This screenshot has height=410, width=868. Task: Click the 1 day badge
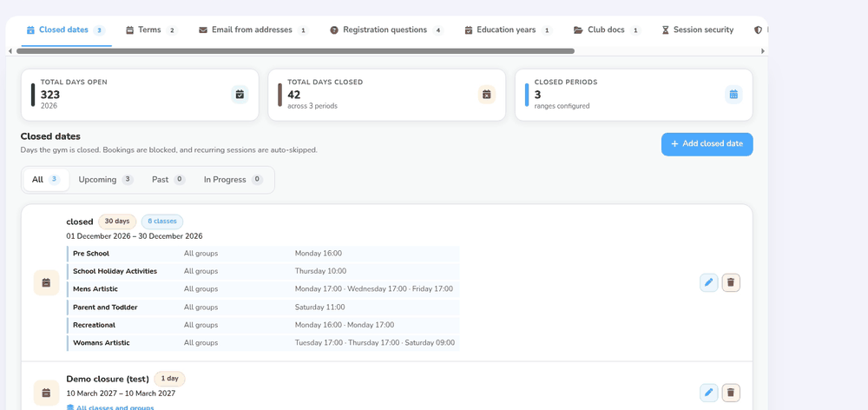[169, 379]
